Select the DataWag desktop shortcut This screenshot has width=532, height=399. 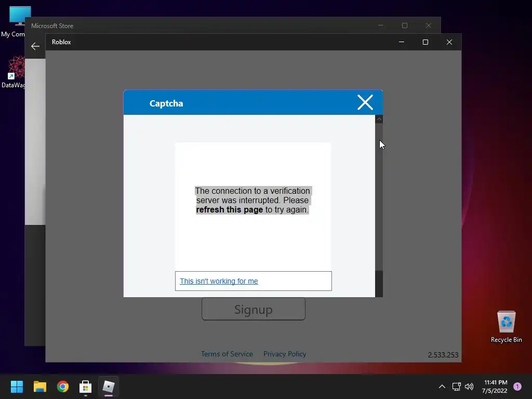[x=14, y=72]
